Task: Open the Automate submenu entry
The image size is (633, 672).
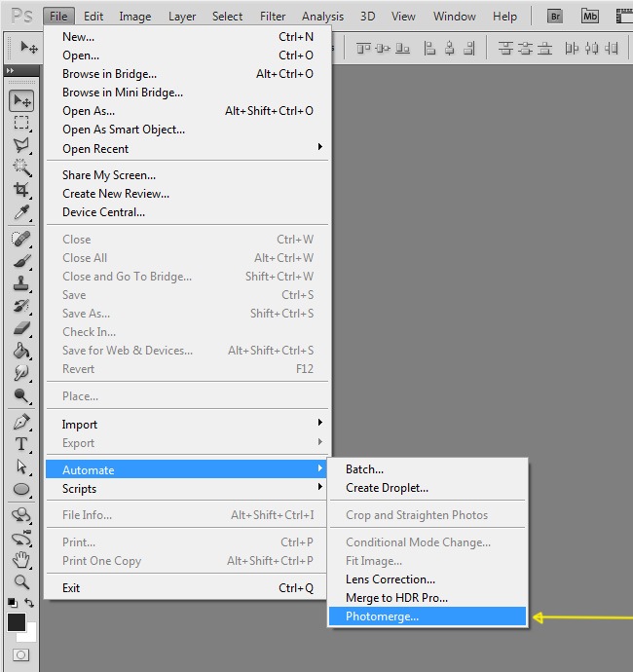Action: click(x=186, y=469)
